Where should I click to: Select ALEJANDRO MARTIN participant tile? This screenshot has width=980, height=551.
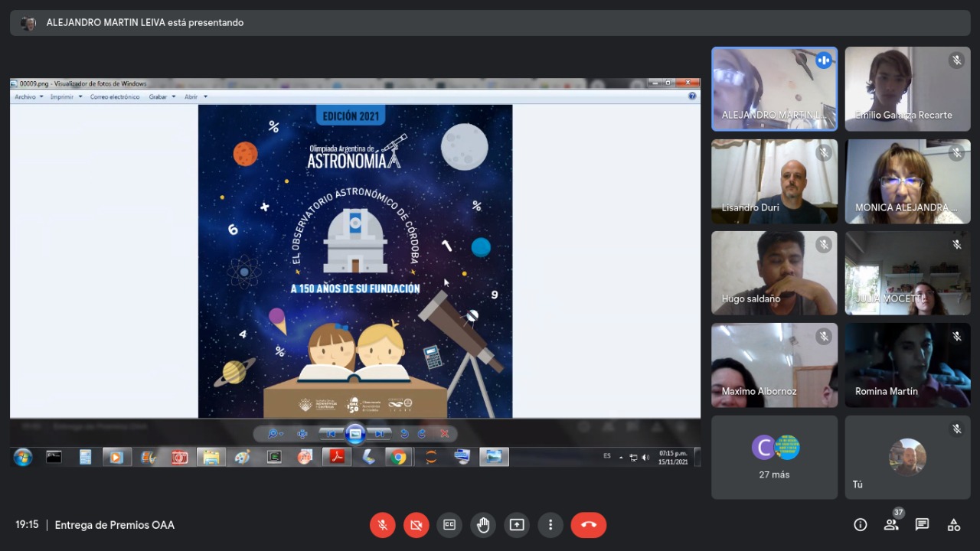click(775, 89)
